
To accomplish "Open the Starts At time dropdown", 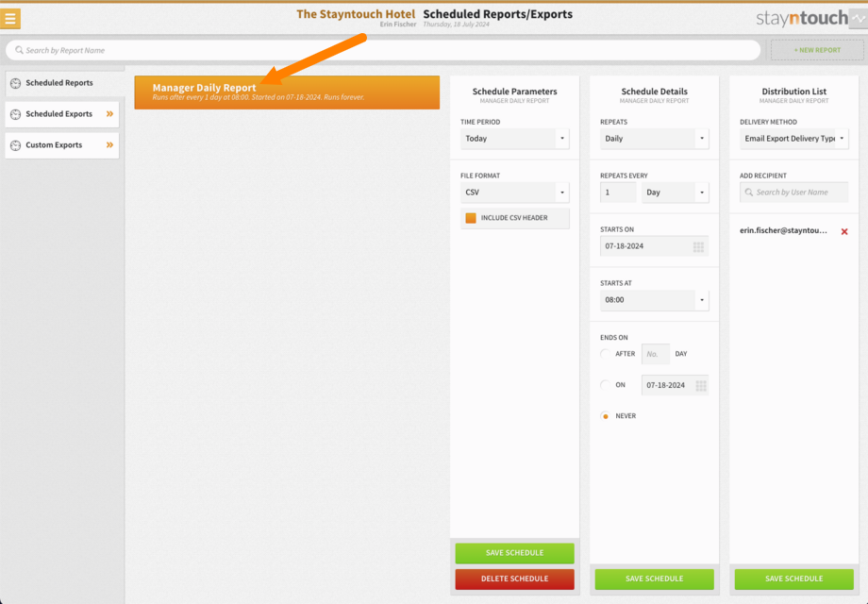I will pyautogui.click(x=655, y=299).
